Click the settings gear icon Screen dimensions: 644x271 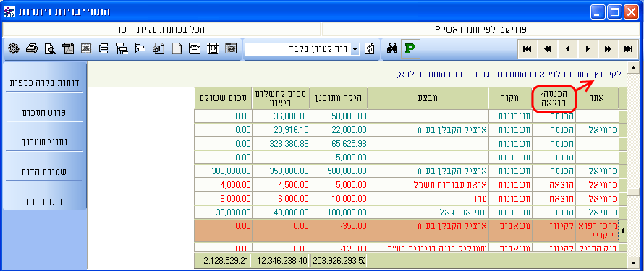[x=14, y=48]
